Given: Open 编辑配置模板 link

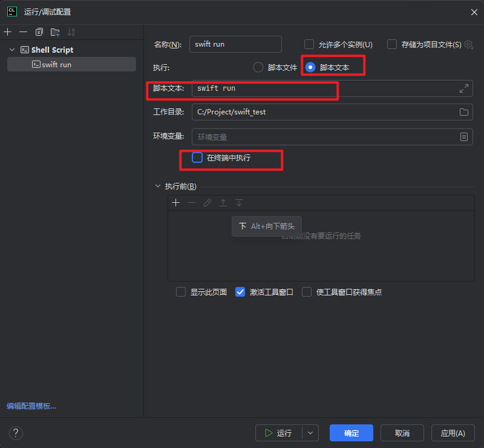Looking at the screenshot, I should [30, 406].
